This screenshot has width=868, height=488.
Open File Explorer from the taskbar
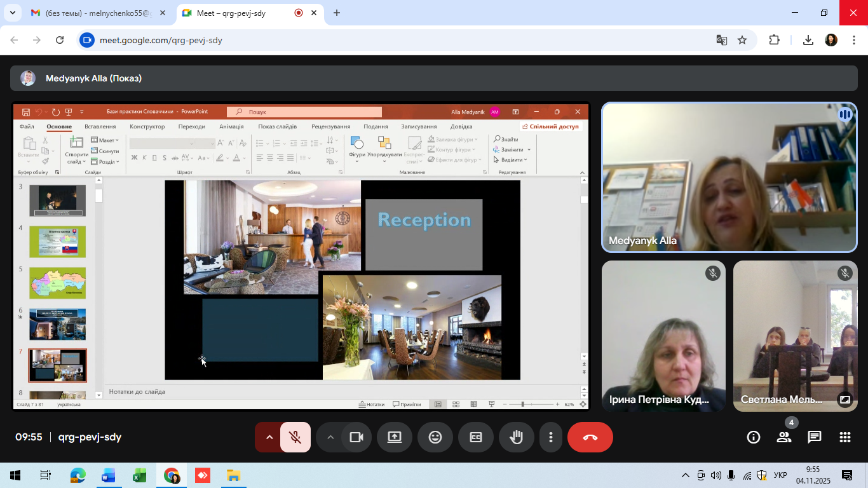coord(233,475)
